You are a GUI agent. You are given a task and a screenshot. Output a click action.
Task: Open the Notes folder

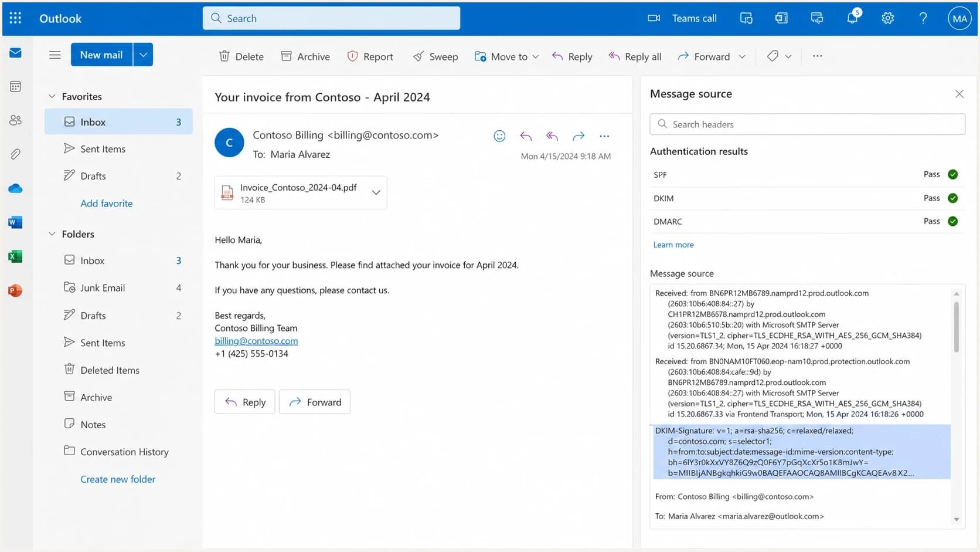[119, 425]
